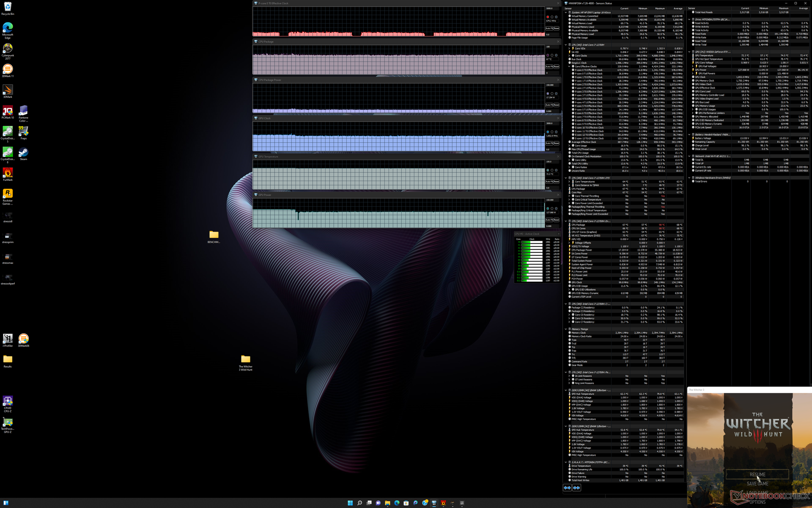Open the TechPowerUp GPU-Z shortcut
The height and width of the screenshot is (508, 812).
click(8, 422)
